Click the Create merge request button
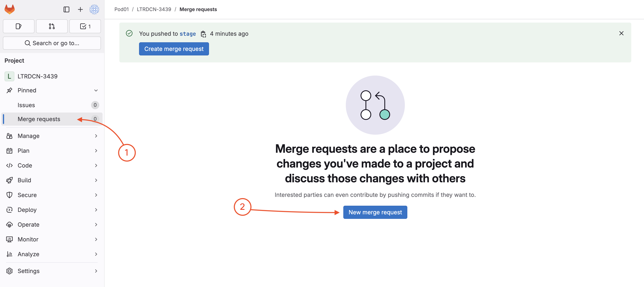The width and height of the screenshot is (644, 287). tap(174, 49)
